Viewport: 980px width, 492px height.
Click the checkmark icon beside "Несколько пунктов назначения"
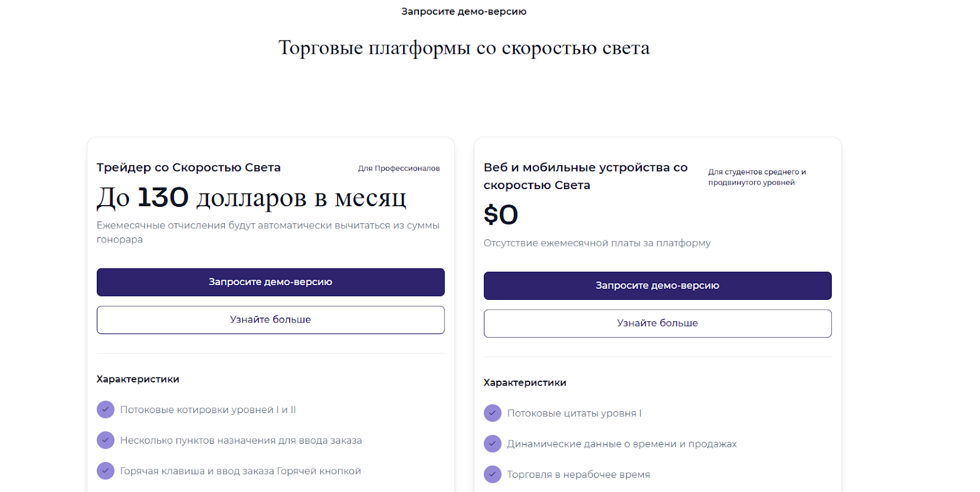coord(105,440)
